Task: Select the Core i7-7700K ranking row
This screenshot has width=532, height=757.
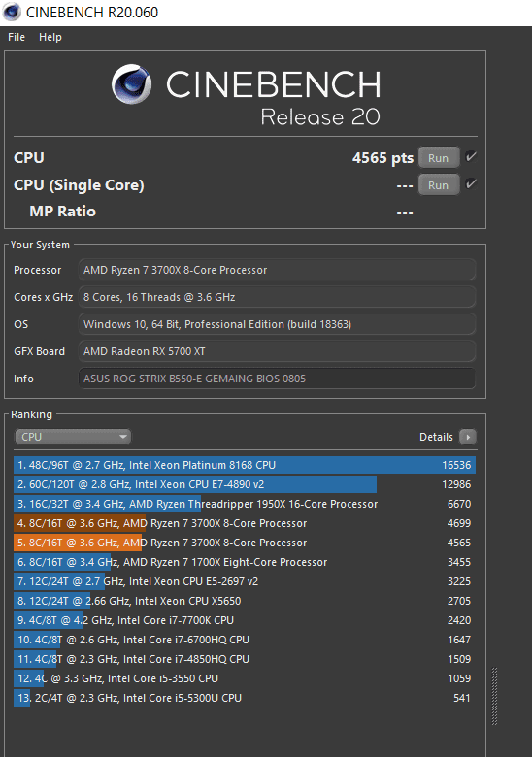Action: click(x=245, y=620)
